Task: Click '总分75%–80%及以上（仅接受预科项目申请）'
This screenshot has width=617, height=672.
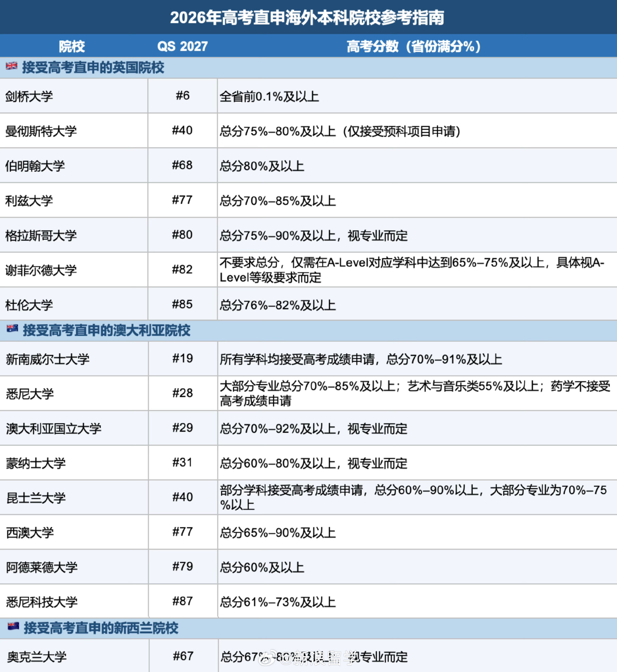Action: click(x=340, y=131)
